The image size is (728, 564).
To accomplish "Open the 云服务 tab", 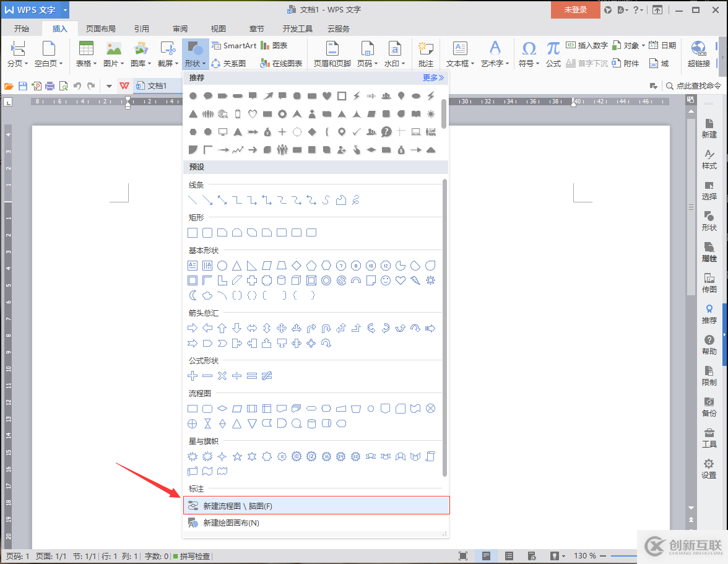I will point(339,28).
